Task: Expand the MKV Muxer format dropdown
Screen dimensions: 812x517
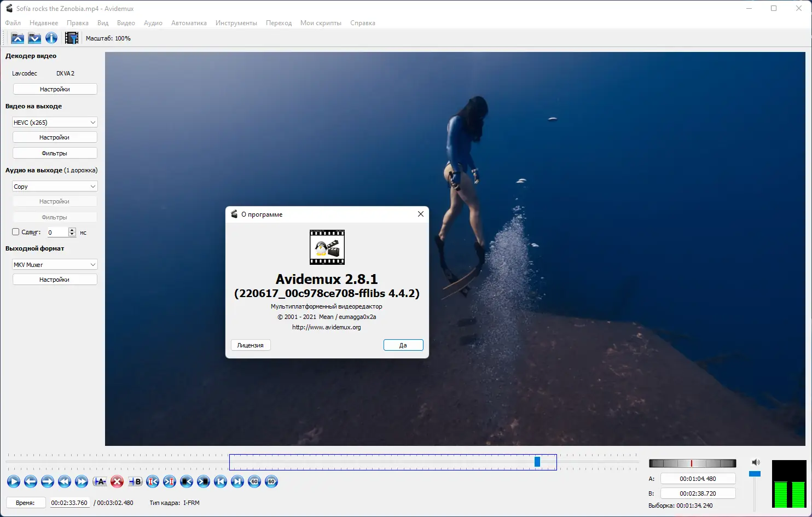Action: pyautogui.click(x=55, y=265)
